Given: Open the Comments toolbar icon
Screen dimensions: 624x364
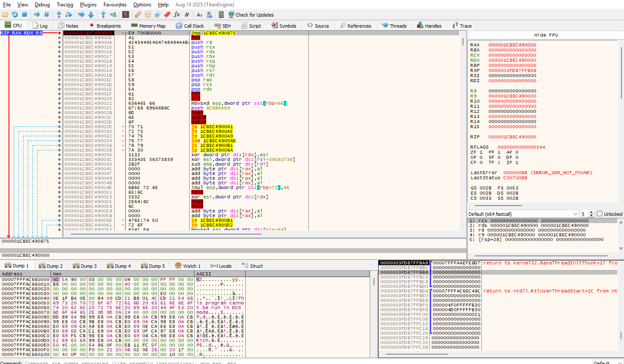Looking at the screenshot, I should click(148, 14).
